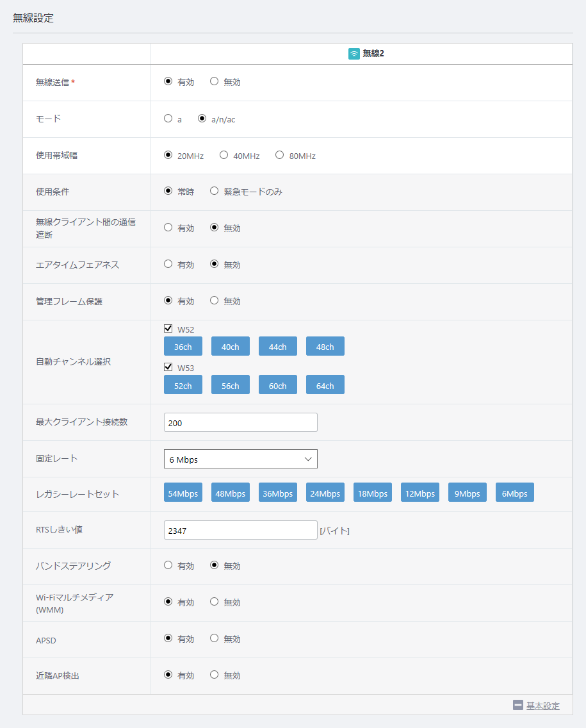The image size is (586, 728).
Task: Enable エアタイムフェアネス
Action: (x=168, y=264)
